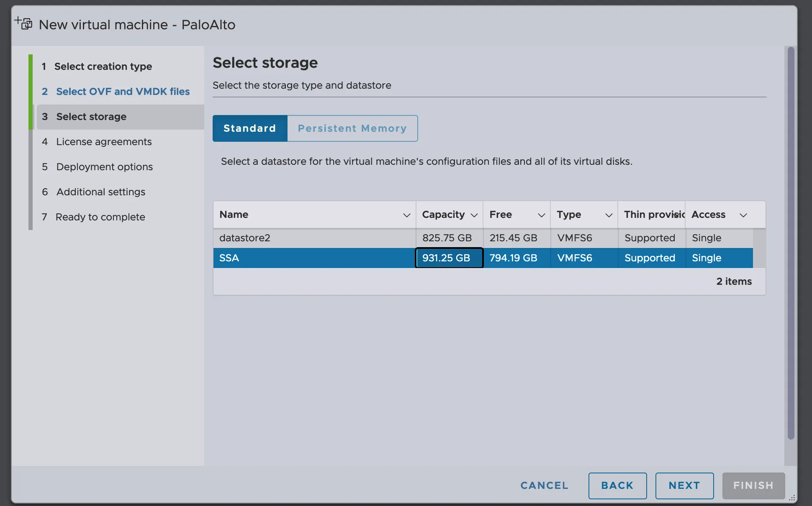Screen dimensions: 812x506
Task: Click step 5 Deployment options
Action: coord(104,167)
